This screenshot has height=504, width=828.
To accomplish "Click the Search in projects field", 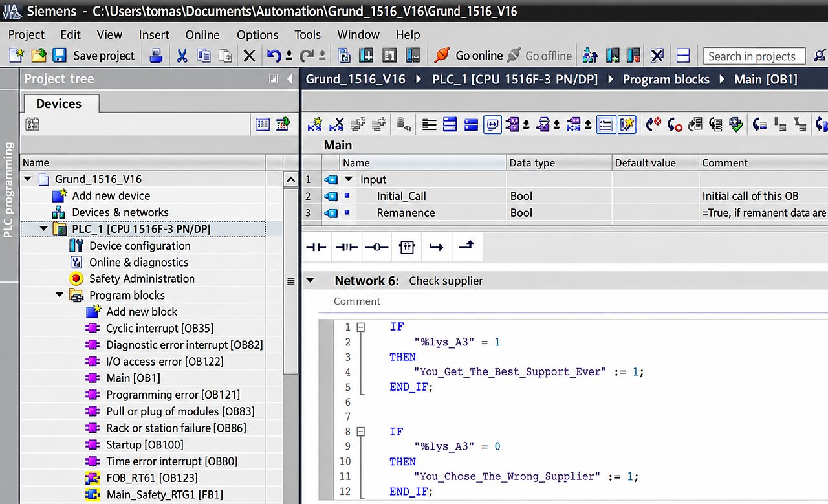I will [x=754, y=56].
